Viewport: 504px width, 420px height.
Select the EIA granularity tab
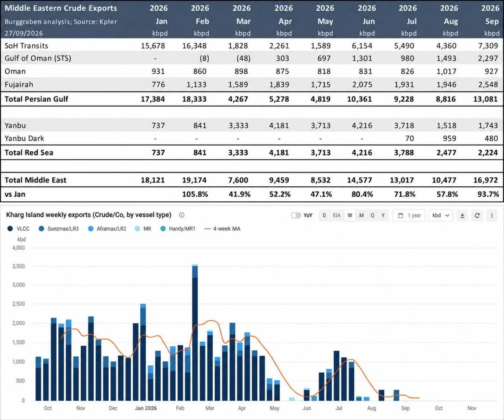[x=337, y=216]
